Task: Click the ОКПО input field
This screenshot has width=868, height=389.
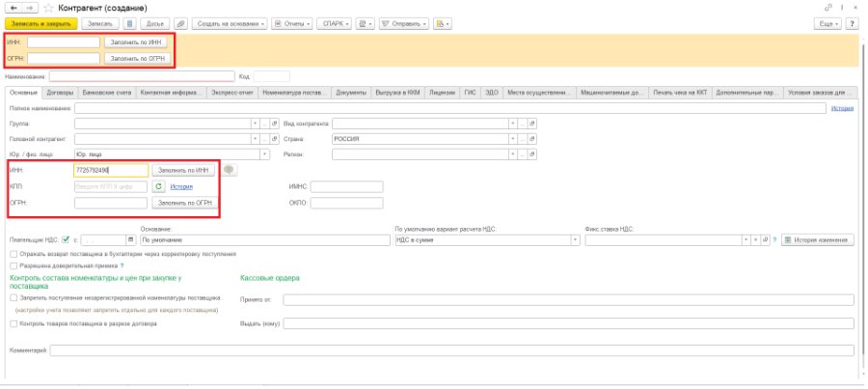Action: pos(346,204)
